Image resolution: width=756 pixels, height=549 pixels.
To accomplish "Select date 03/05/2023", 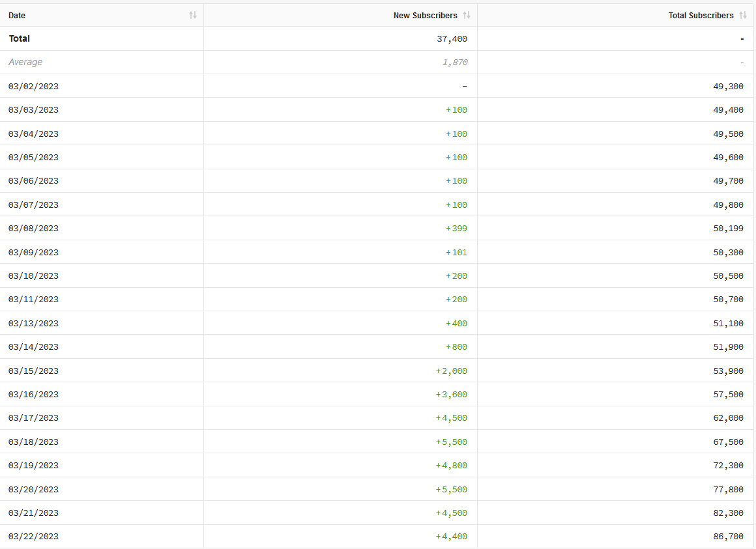I will (x=33, y=158).
